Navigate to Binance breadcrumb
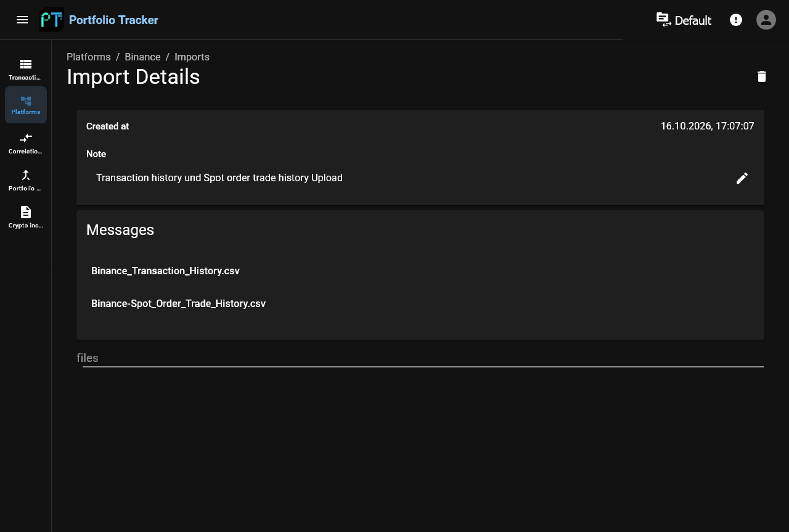The image size is (789, 532). click(143, 57)
